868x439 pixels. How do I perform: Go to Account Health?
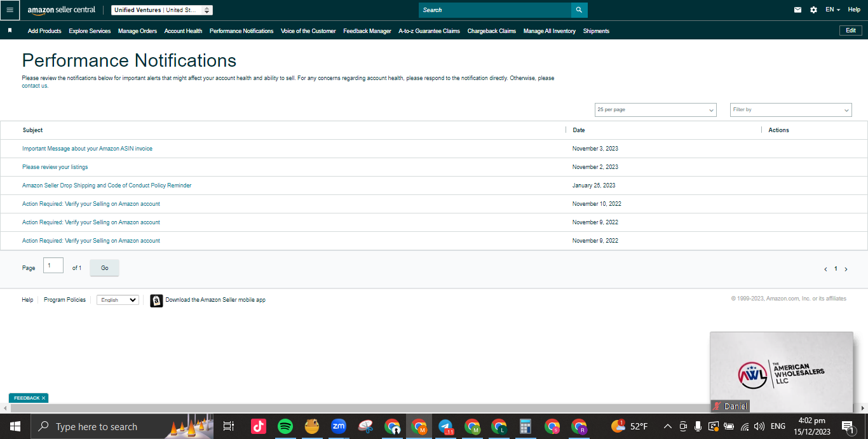(x=183, y=31)
